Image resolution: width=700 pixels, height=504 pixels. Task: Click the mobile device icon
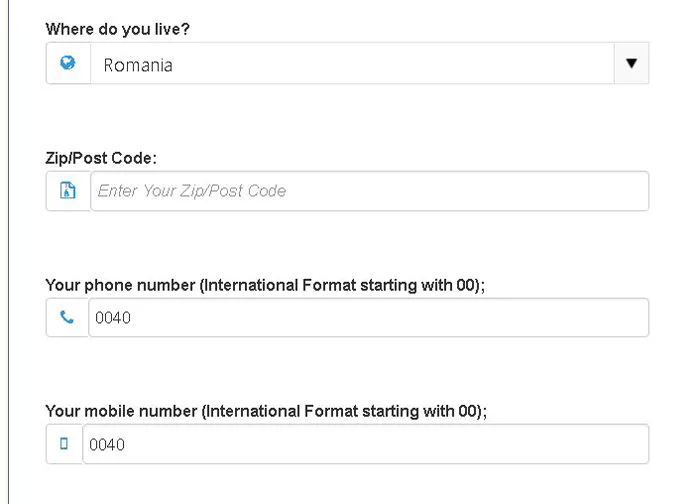64,444
